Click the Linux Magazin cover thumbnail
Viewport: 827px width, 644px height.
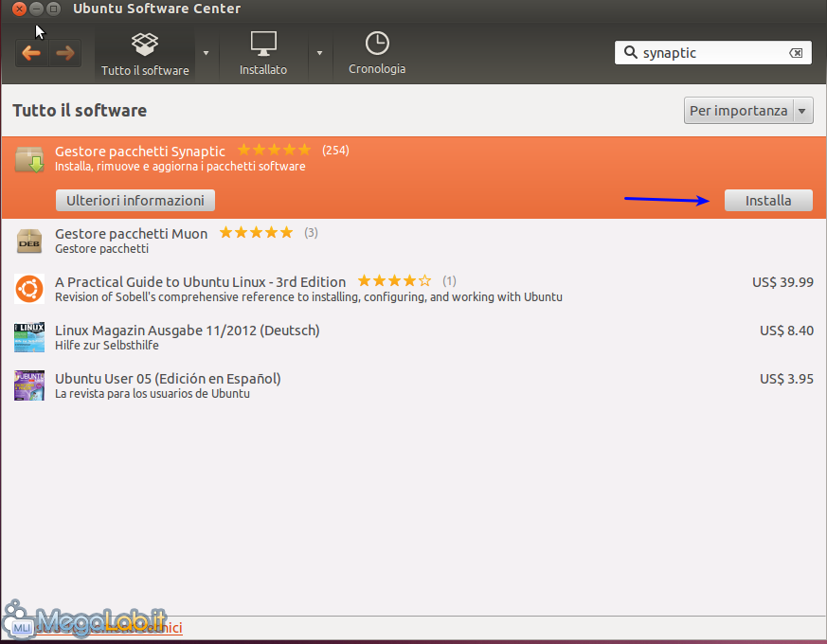click(x=29, y=337)
